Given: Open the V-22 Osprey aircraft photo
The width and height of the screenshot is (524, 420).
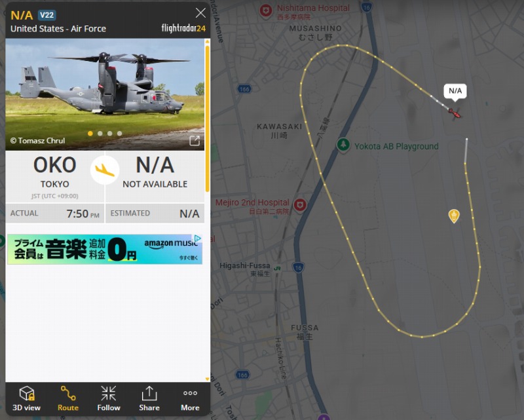Looking at the screenshot, I should 105,94.
